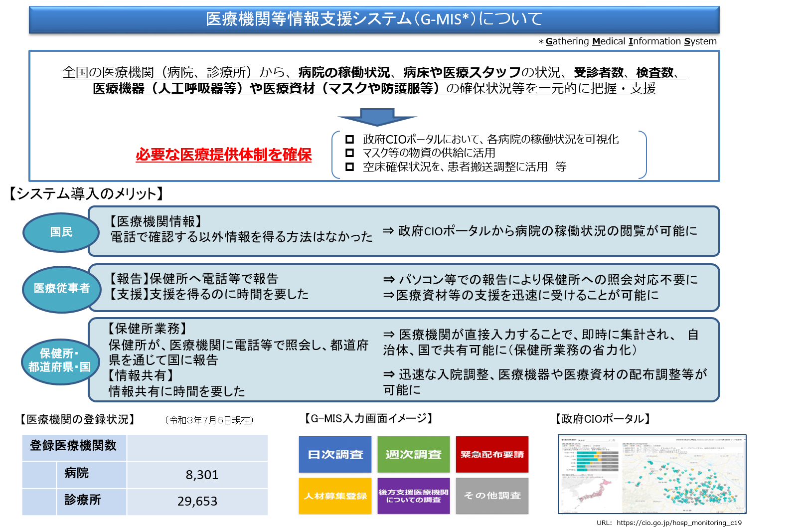Open the blue 日次調査 tile
Screen dimensions: 801x532
point(335,454)
